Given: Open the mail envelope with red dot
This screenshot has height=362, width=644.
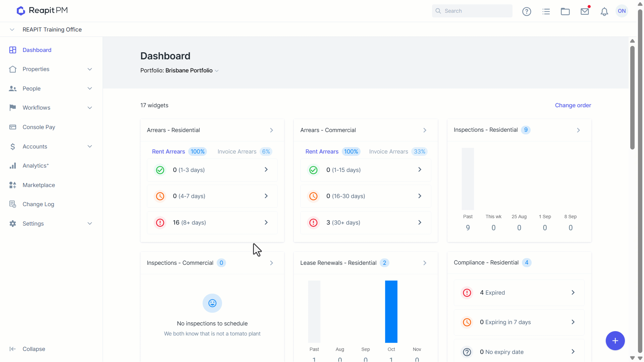Looking at the screenshot, I should pyautogui.click(x=585, y=11).
